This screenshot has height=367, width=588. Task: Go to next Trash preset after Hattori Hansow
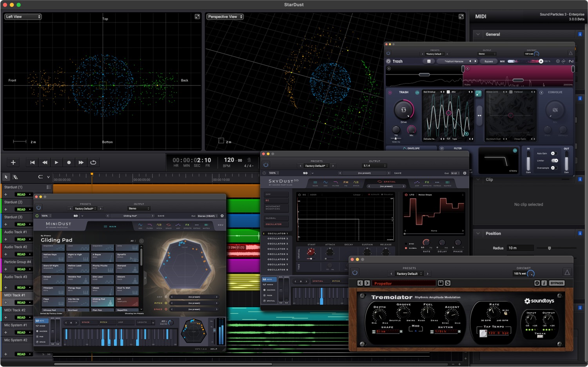coord(475,61)
